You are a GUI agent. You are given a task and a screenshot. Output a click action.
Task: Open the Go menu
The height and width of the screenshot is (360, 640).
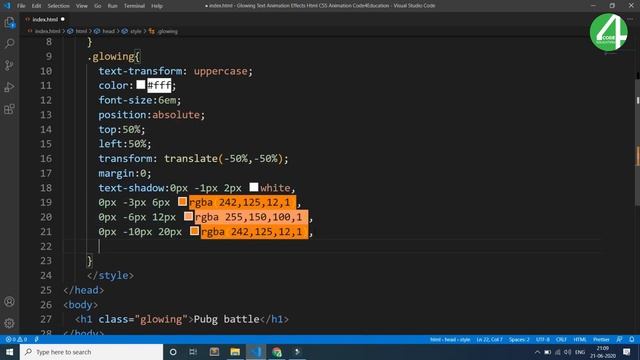(98, 6)
